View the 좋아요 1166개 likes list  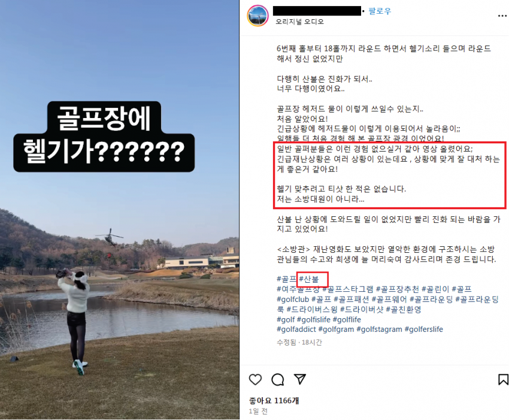coord(274,400)
